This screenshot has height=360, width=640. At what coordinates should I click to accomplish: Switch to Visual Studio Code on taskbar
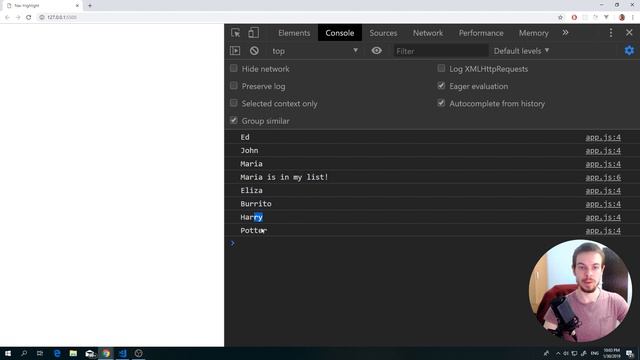pos(122,353)
